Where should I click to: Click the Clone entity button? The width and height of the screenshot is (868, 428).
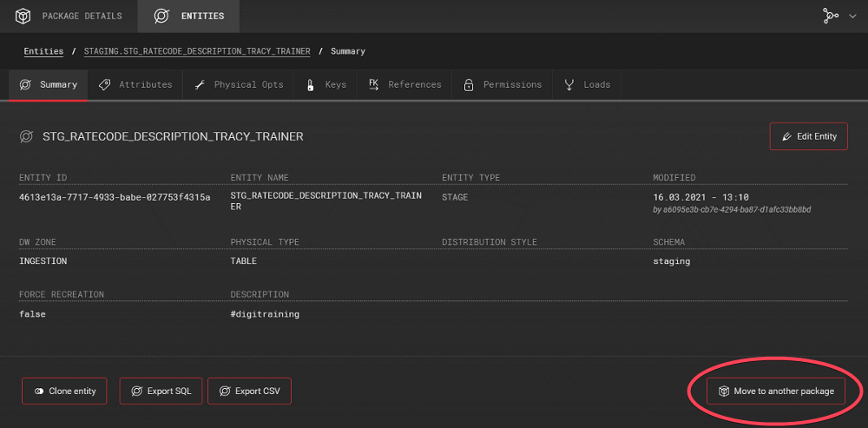[x=65, y=392]
